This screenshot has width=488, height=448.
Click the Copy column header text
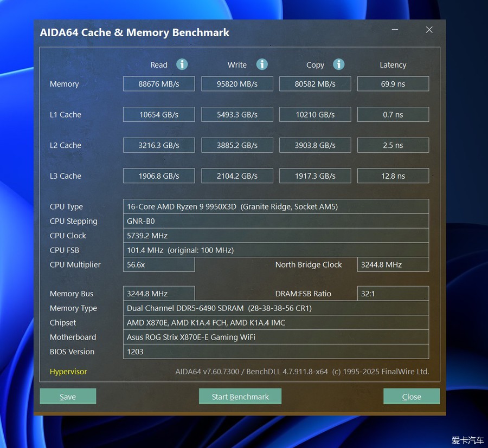(315, 65)
